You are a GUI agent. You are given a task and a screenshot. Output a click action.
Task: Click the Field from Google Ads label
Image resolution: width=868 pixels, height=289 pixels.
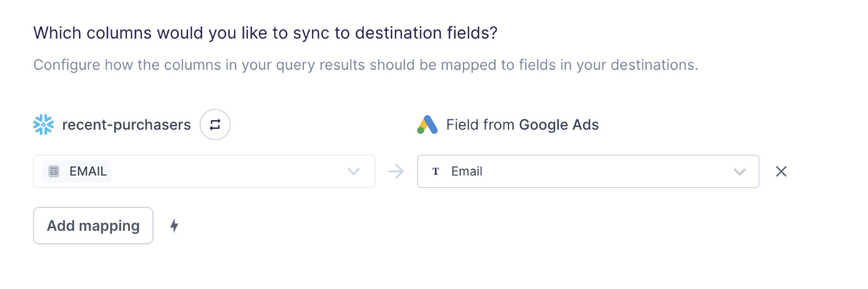coord(522,125)
